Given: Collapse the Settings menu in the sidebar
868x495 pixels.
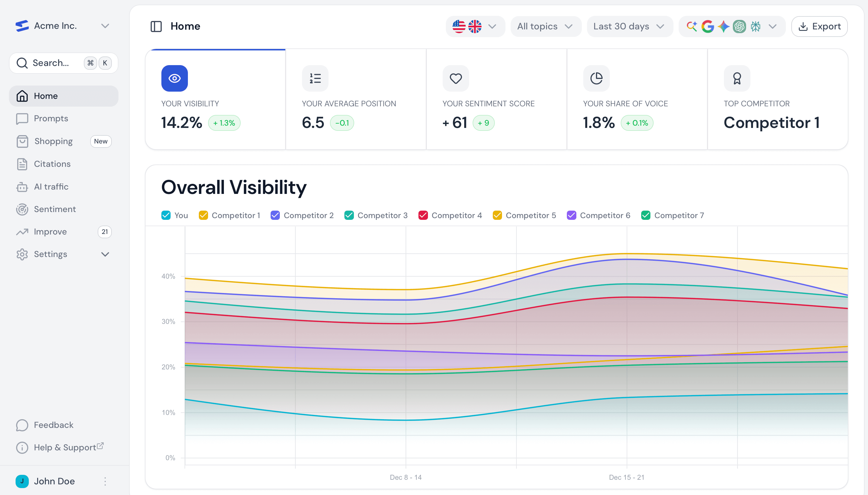Looking at the screenshot, I should click(105, 254).
